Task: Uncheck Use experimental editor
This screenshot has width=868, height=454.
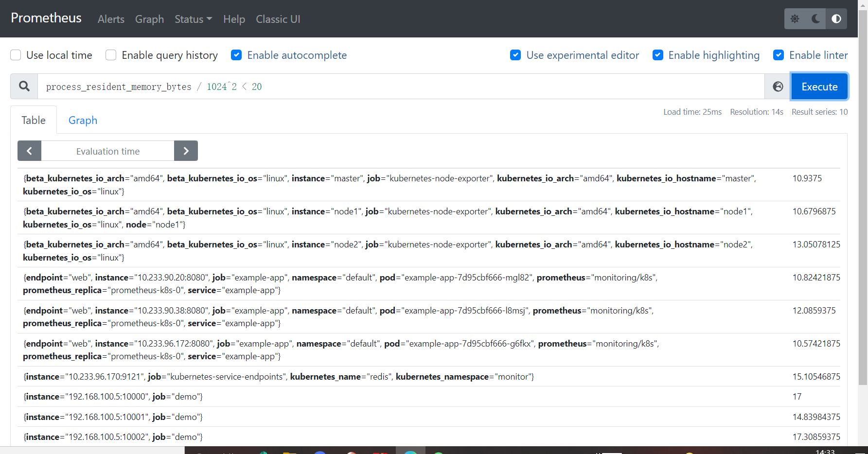Action: 515,55
